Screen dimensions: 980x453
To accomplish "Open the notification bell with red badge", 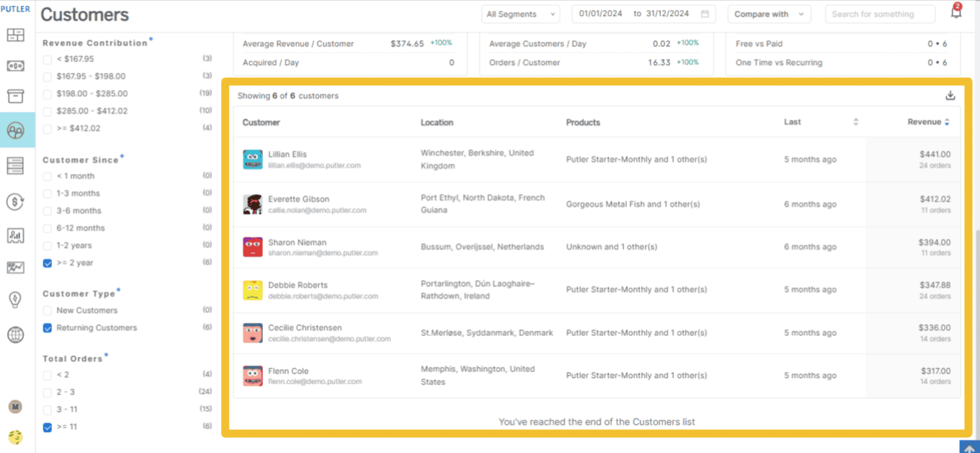I will (x=956, y=12).
